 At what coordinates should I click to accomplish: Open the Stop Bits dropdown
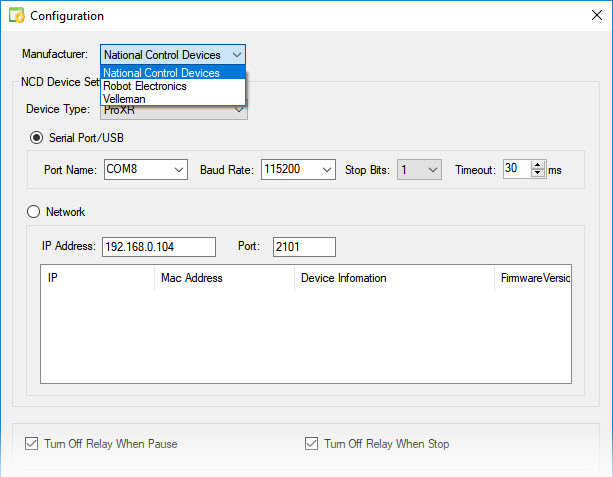(x=419, y=169)
